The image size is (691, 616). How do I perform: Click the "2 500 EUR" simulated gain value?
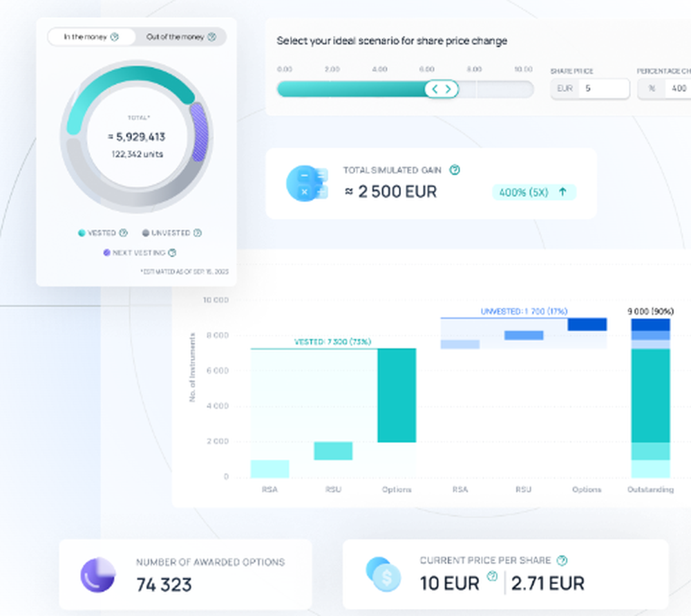click(x=397, y=192)
